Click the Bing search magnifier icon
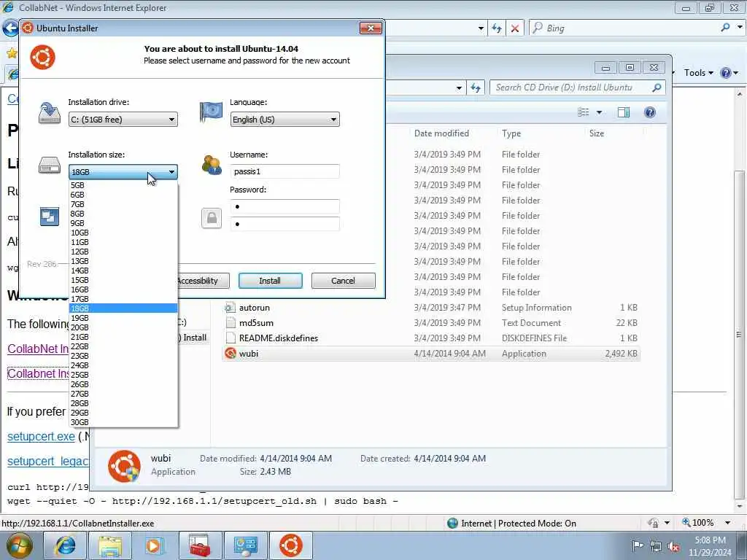 [725, 28]
